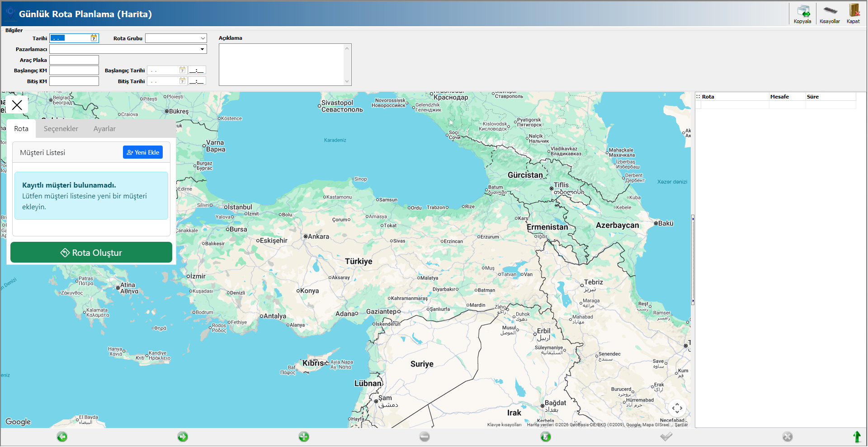The height and width of the screenshot is (447, 868).
Task: Click the Kopyala (copy) toolbar icon
Action: [x=802, y=14]
